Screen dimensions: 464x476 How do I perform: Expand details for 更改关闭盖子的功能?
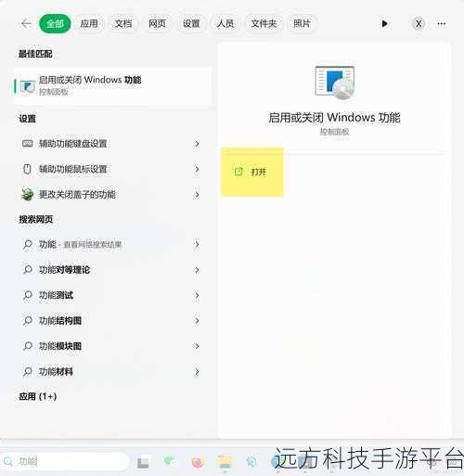197,195
